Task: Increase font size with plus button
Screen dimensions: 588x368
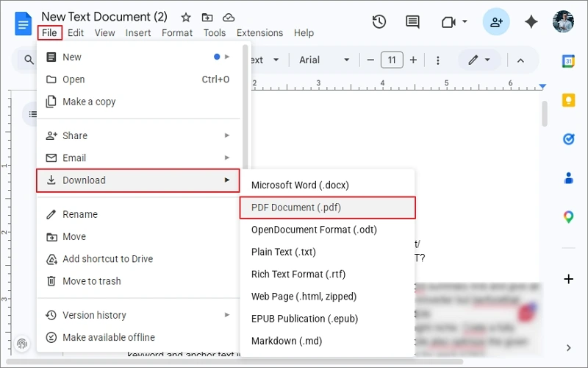Action: click(413, 60)
